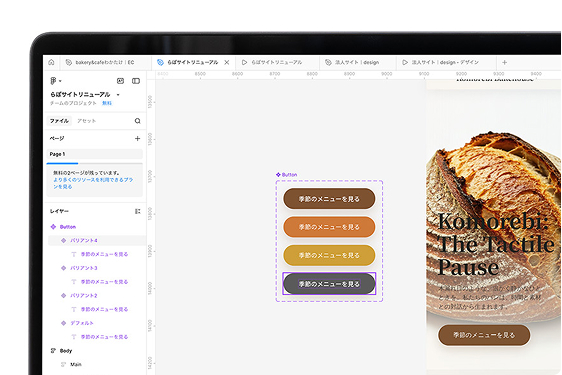Select the Main layer

click(76, 364)
